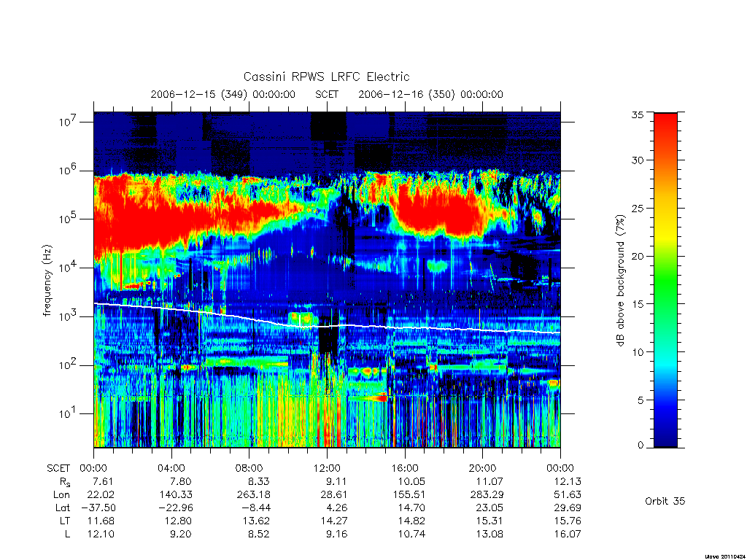Click the Lat row label below the plot

coord(63,507)
